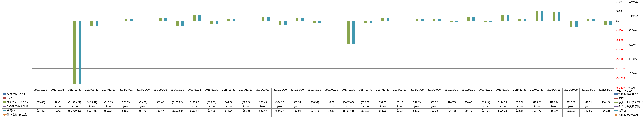Screen dimensions: 644x117
Task: Select the 2017/06/30 date header
Action: 349,90
